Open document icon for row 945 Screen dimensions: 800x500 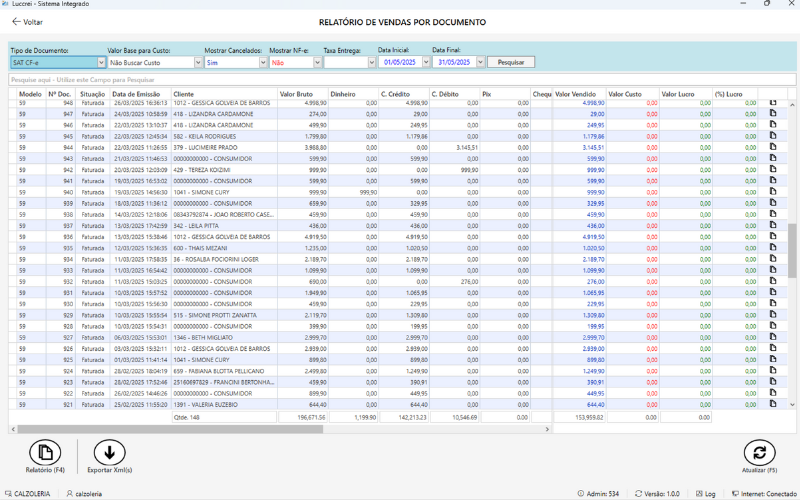click(773, 136)
